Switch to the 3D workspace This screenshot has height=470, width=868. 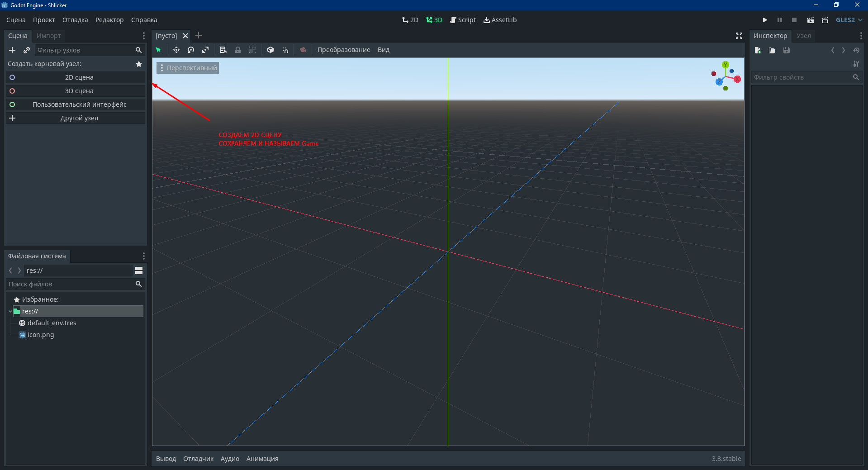(x=434, y=20)
